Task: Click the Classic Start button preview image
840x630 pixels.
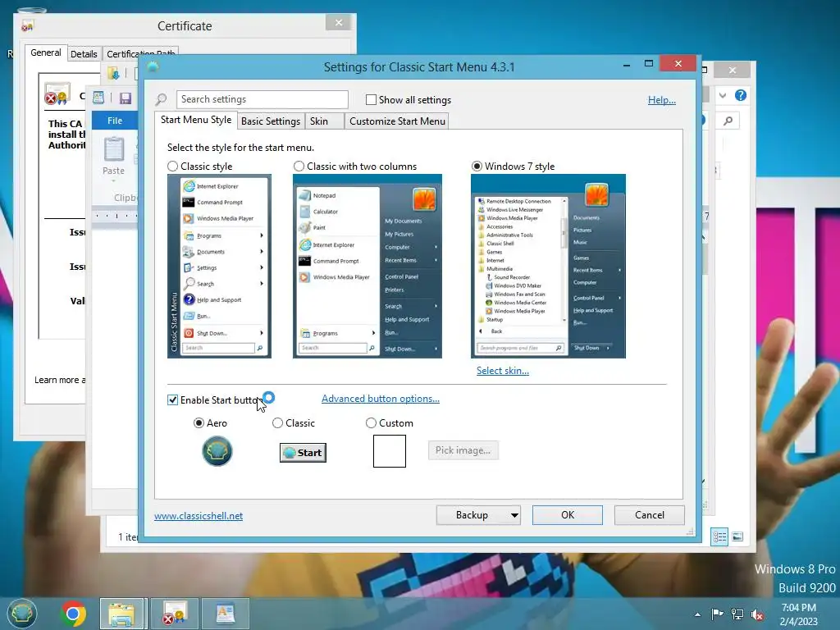Action: point(304,453)
